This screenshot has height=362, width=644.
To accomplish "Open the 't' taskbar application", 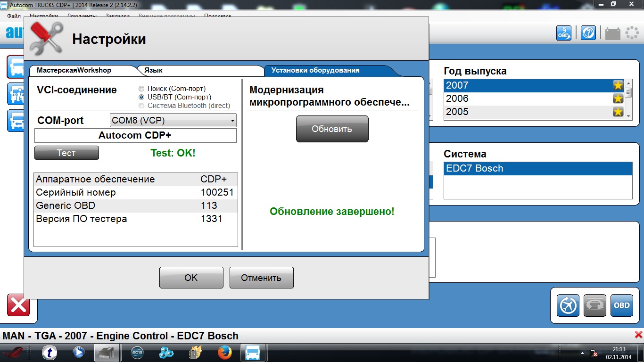I will (50, 352).
